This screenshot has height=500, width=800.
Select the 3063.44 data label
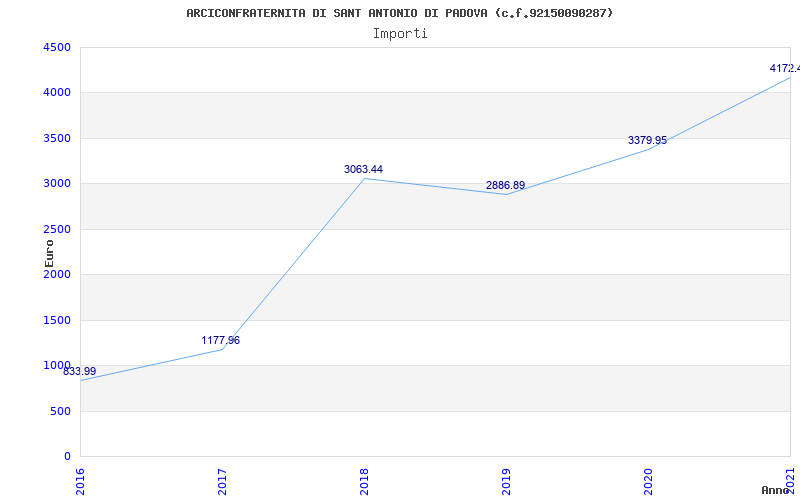pyautogui.click(x=363, y=169)
